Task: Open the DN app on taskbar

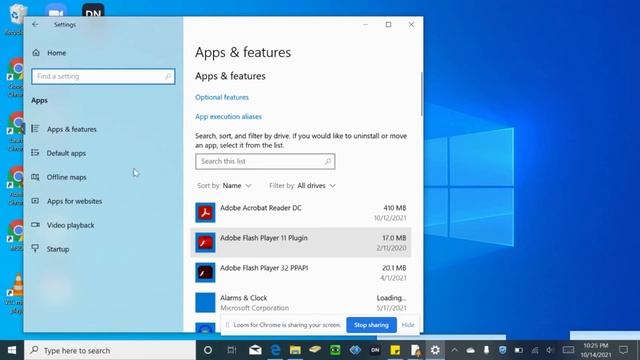Action: (375, 350)
